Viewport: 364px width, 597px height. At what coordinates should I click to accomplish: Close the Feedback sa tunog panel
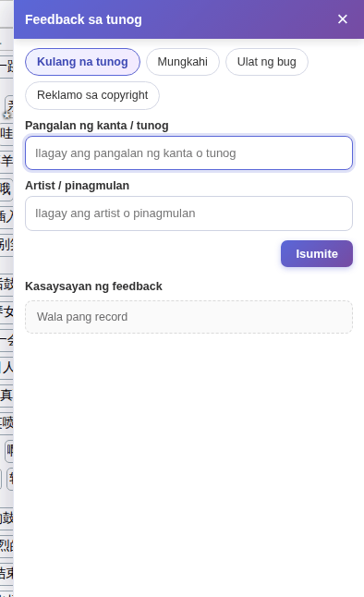point(343,19)
